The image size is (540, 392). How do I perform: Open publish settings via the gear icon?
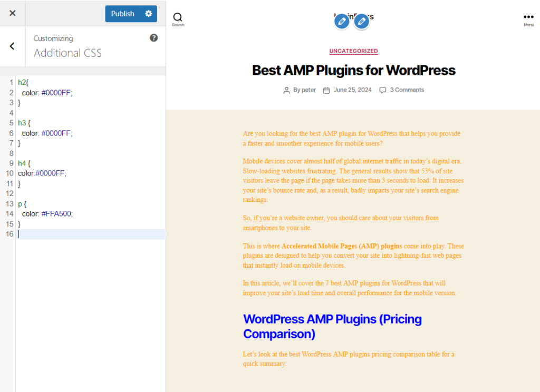(148, 14)
